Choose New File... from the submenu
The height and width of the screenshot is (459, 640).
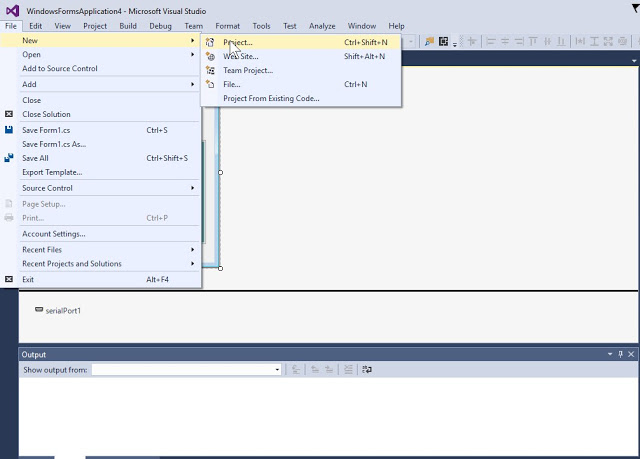click(301, 84)
